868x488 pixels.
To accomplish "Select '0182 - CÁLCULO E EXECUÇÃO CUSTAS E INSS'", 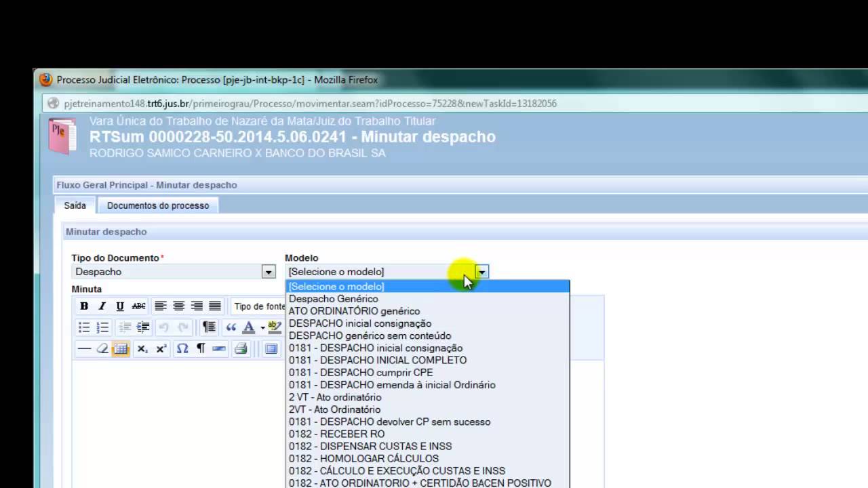I will pyautogui.click(x=428, y=470).
